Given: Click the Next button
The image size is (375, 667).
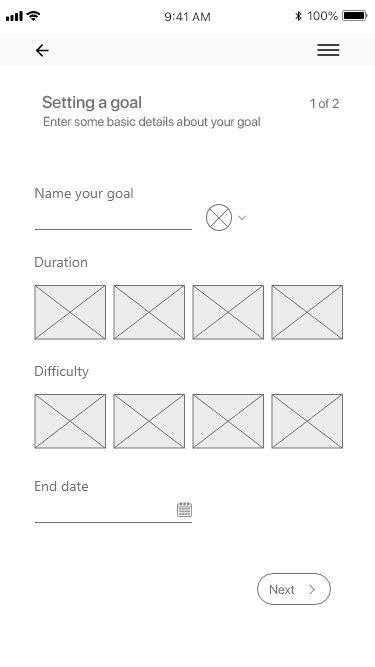Looking at the screenshot, I should tap(294, 589).
